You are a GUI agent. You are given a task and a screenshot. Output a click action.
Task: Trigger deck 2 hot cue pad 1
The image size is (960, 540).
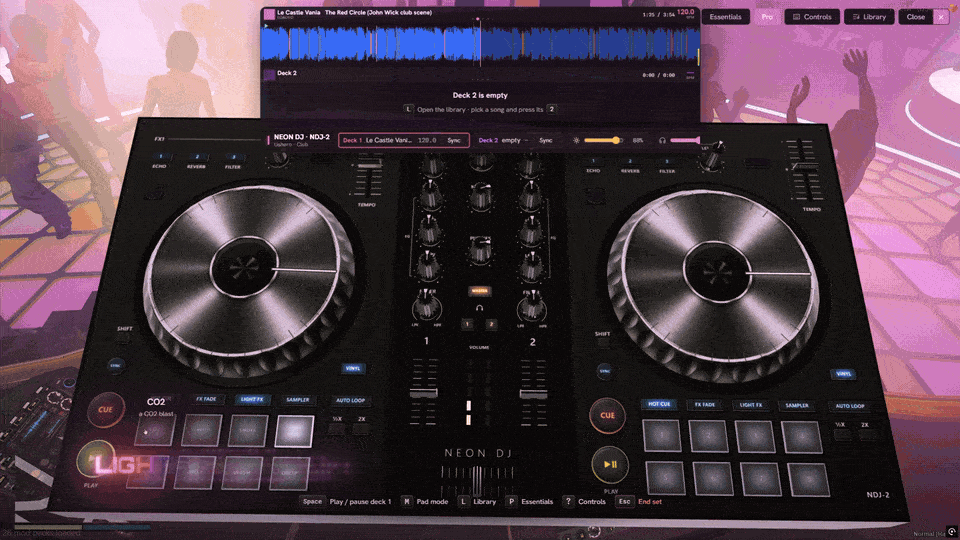tap(661, 435)
